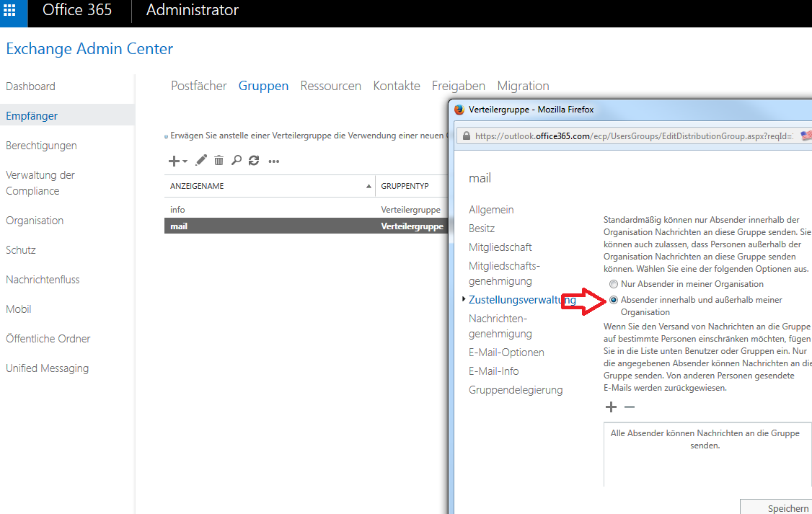
Task: Click the lock icon in the Firefox address bar
Action: (467, 136)
